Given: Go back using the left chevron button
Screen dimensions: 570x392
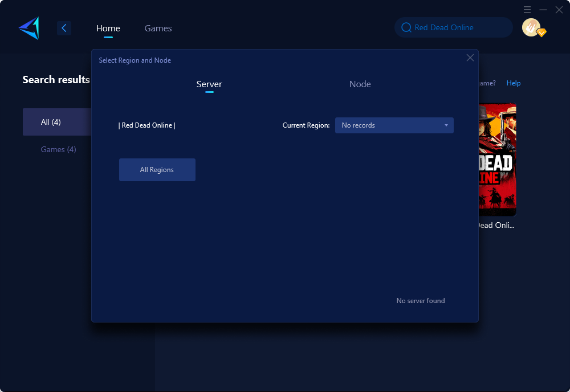Looking at the screenshot, I should click(x=64, y=28).
